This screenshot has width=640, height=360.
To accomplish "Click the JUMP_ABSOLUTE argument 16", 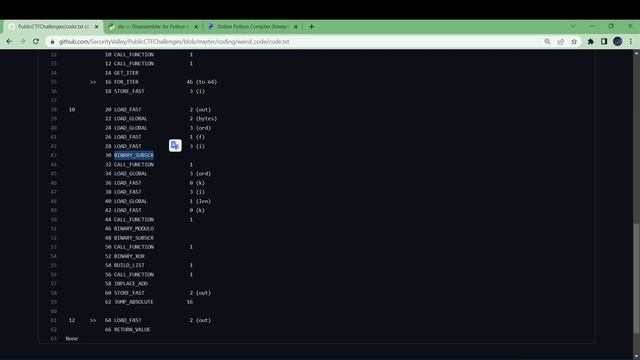I will click(190, 302).
